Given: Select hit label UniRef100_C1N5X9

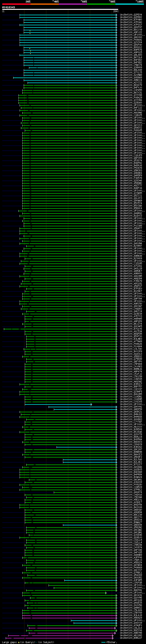Looking at the screenshot, I should point(131,487).
